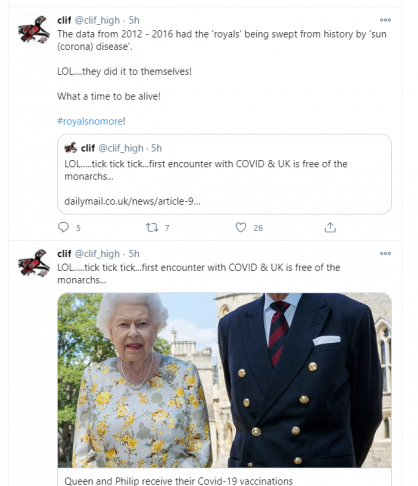The width and height of the screenshot is (418, 486).
Task: Click the 5h timestamp on second tweet
Action: point(134,254)
